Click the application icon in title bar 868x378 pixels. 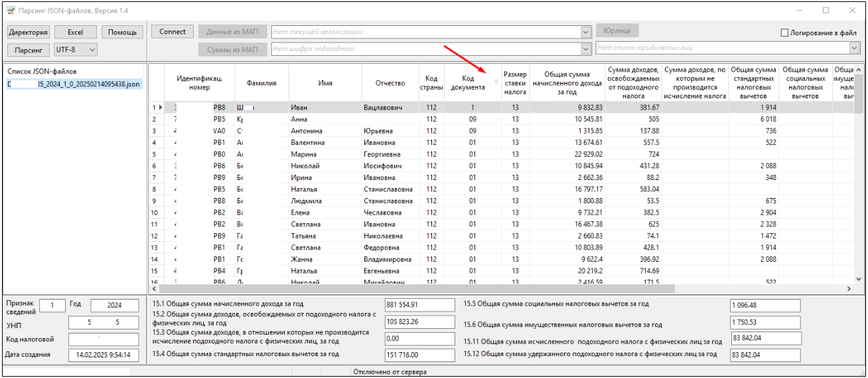point(10,11)
